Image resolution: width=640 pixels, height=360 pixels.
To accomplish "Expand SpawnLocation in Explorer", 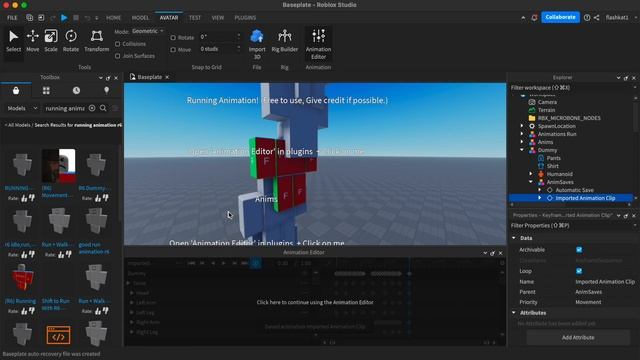I will click(x=522, y=126).
